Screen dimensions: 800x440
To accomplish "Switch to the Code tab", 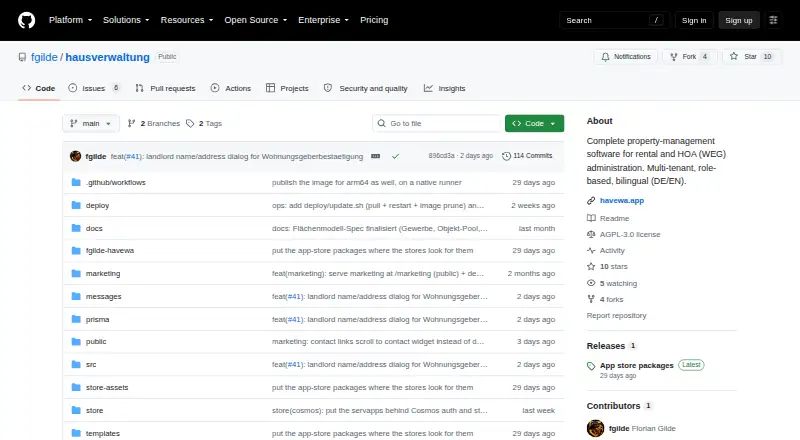I will point(39,88).
